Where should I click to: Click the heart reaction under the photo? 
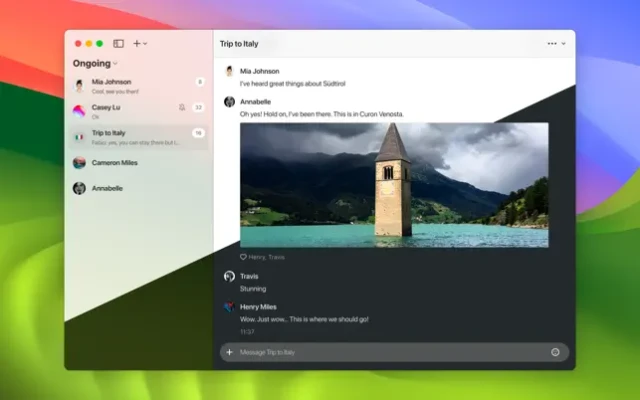(243, 257)
